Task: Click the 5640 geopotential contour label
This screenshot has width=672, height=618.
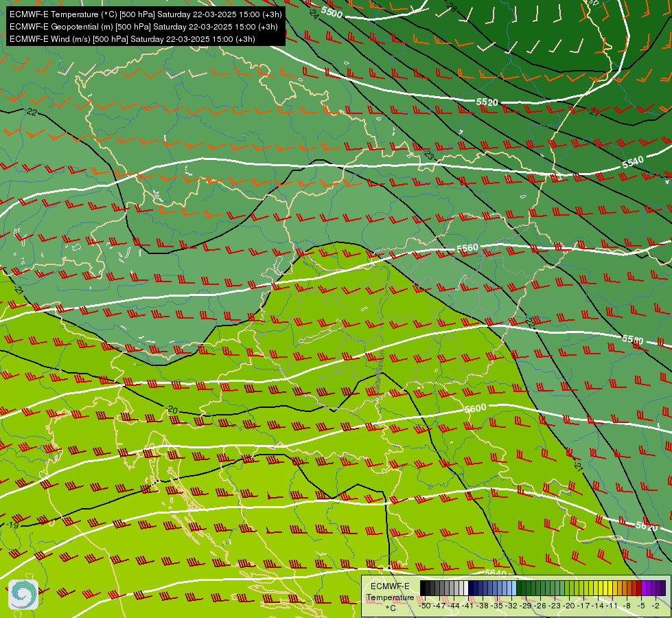Action: tap(496, 573)
